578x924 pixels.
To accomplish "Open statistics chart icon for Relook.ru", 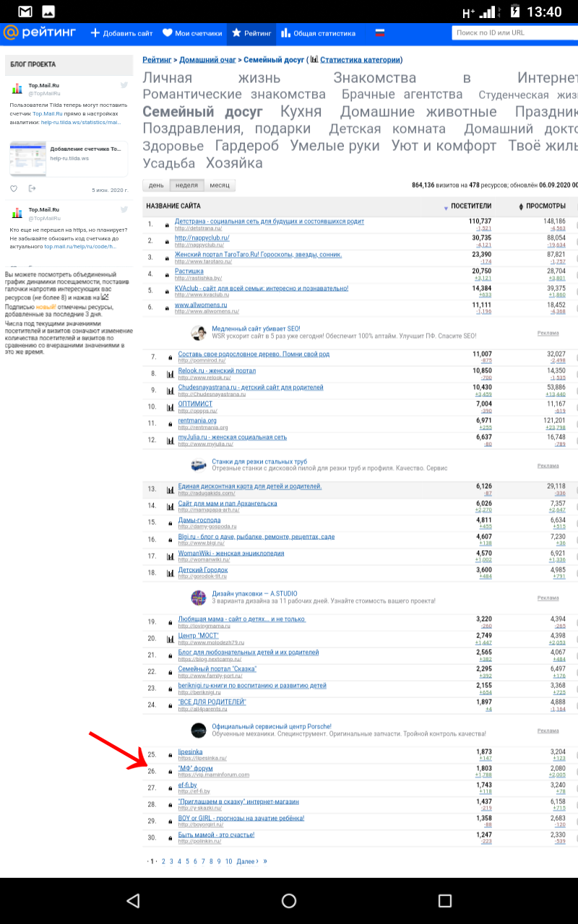I will coord(170,374).
